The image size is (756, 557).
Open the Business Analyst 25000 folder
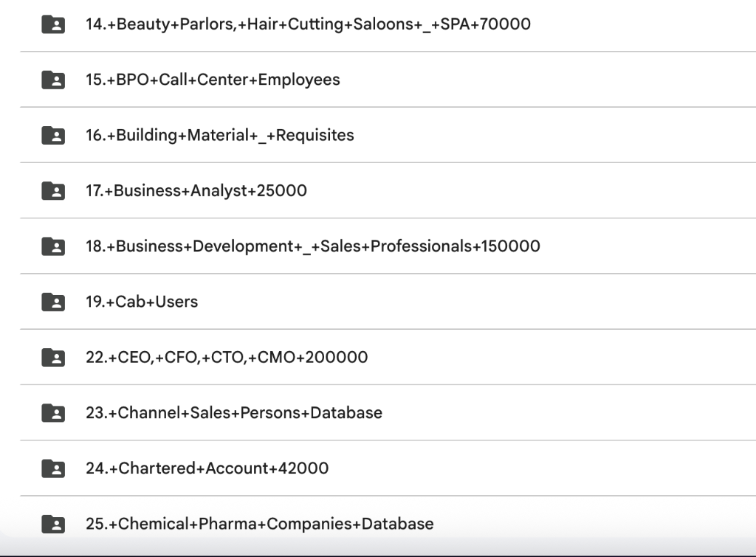coord(193,190)
